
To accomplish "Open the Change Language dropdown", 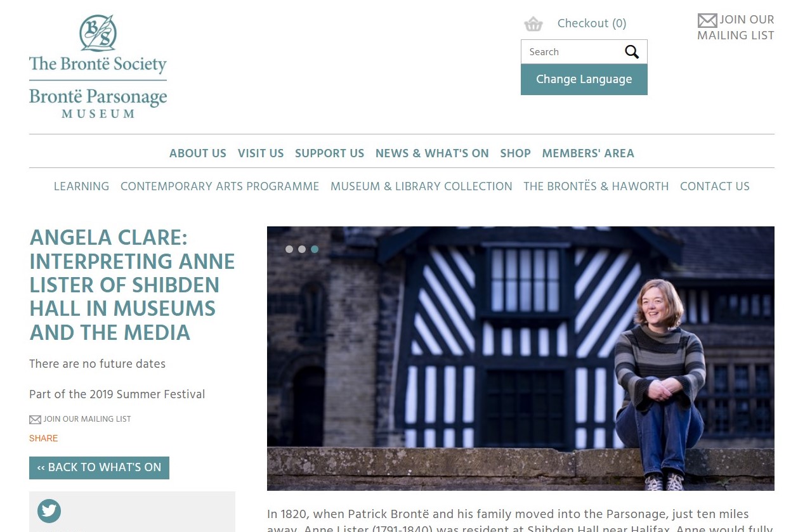I will pos(584,79).
